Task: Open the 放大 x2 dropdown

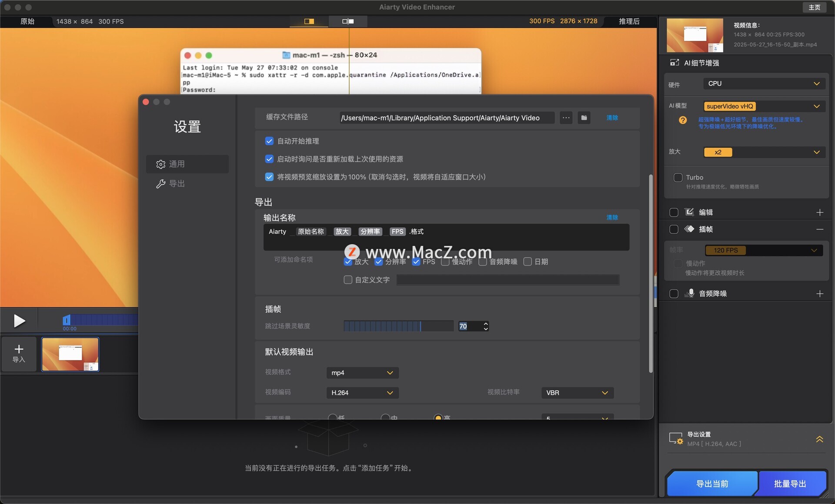Action: pyautogui.click(x=764, y=152)
